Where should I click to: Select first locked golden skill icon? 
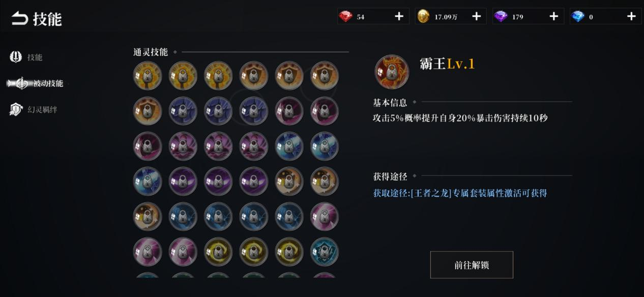click(148, 76)
